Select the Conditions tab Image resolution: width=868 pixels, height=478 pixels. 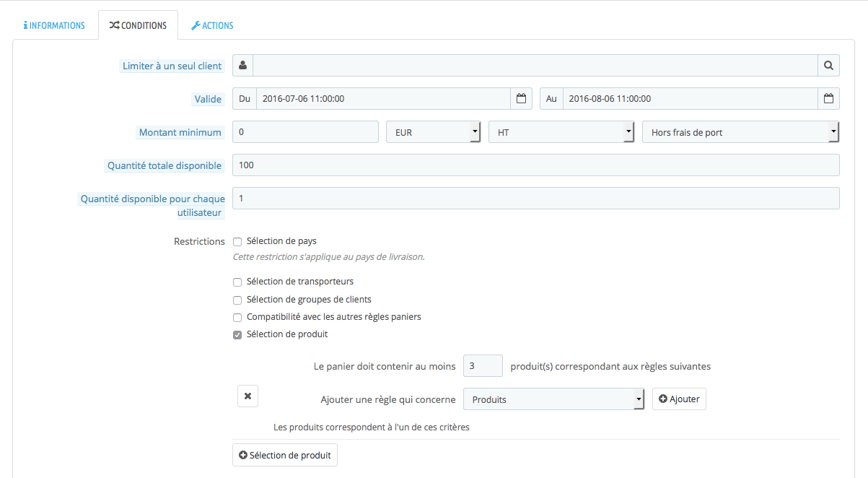[x=138, y=25]
